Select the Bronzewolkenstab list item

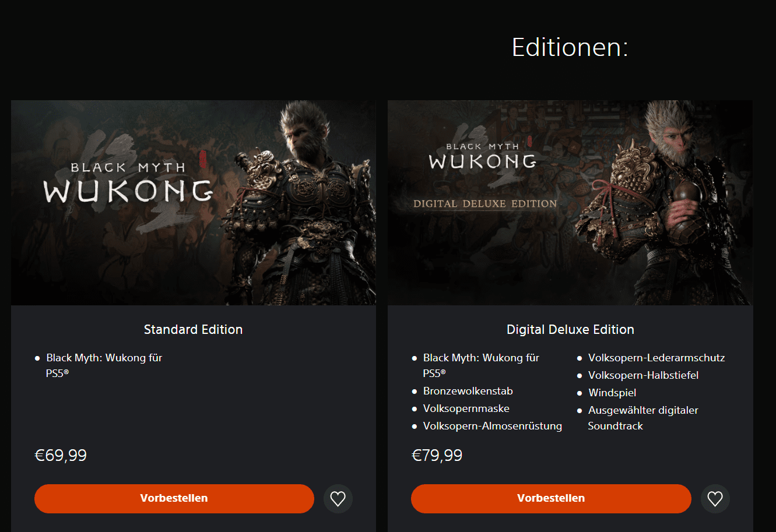coord(468,391)
